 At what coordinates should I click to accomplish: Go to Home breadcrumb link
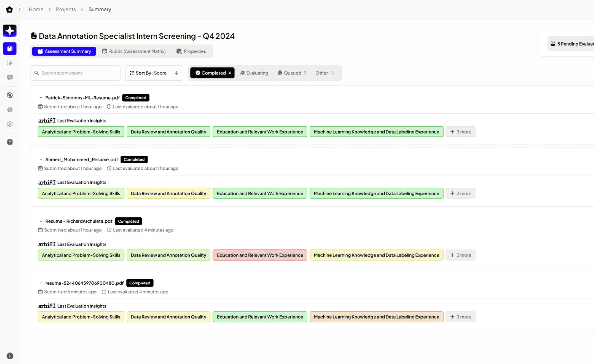click(36, 9)
